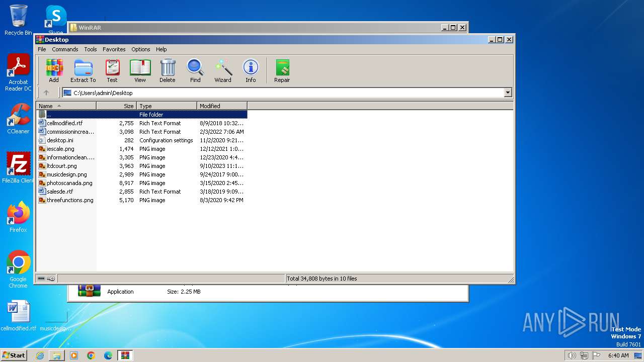
Task: Sort by Name column header
Action: point(66,106)
